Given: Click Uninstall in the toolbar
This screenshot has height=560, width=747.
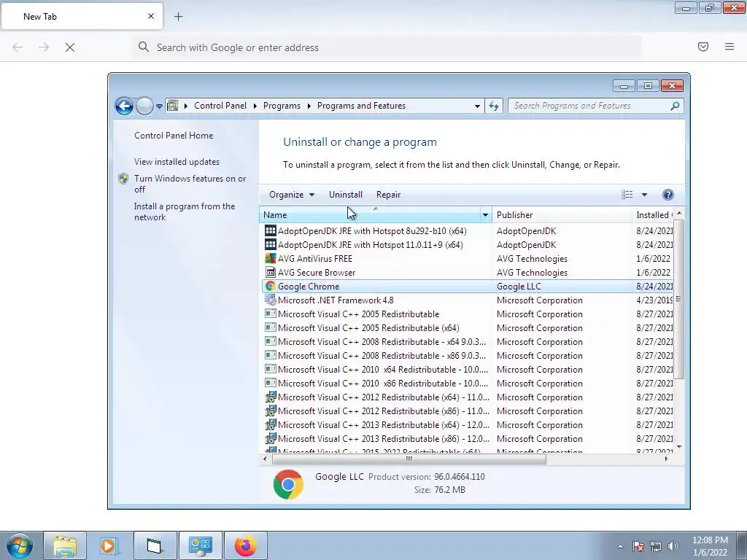Looking at the screenshot, I should coord(345,195).
